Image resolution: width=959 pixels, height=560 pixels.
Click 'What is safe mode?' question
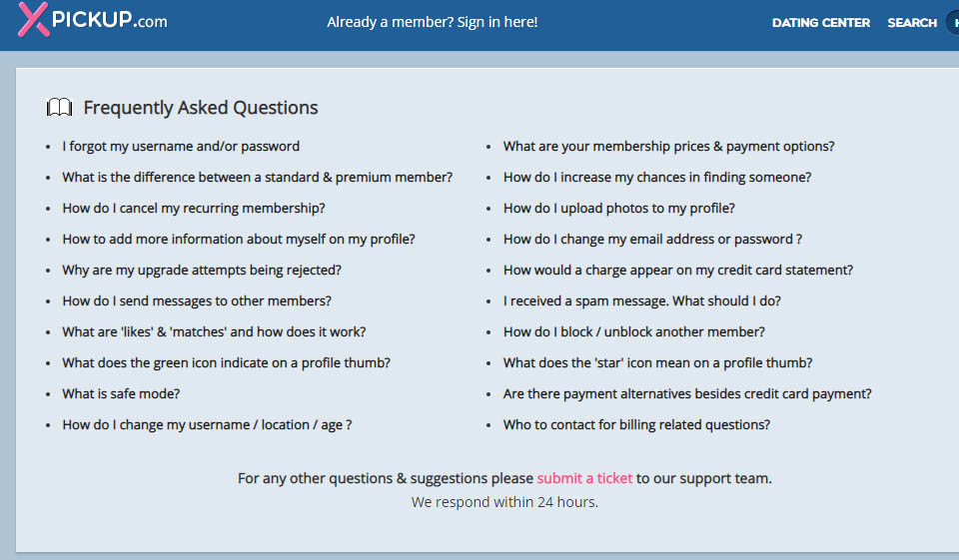click(x=121, y=393)
